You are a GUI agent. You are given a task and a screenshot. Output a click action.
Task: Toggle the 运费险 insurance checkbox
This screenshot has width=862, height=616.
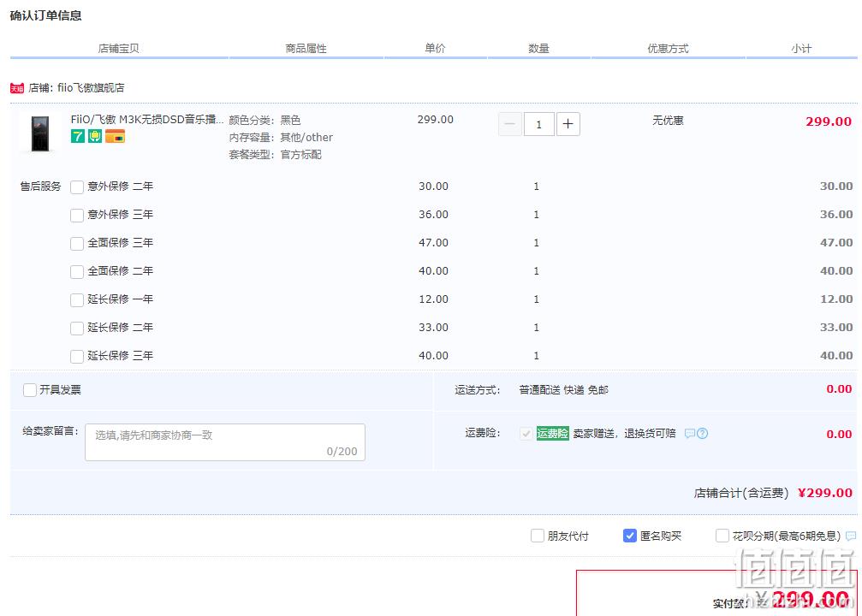click(x=526, y=434)
